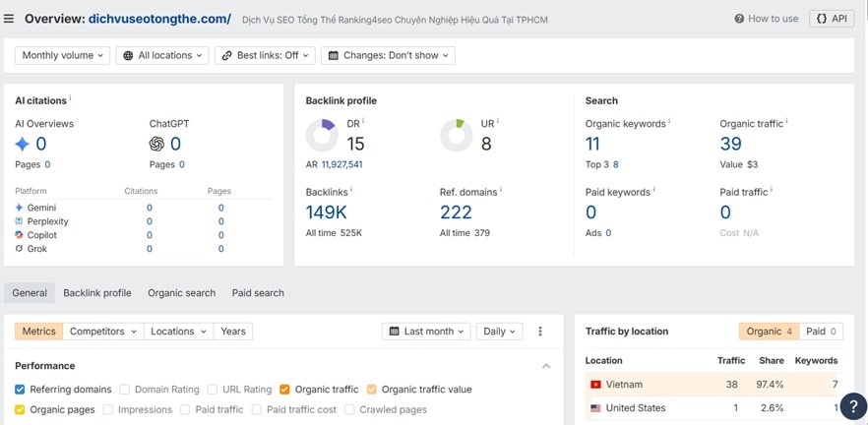
Task: Enable Domain Rating checkbox
Action: [125, 390]
